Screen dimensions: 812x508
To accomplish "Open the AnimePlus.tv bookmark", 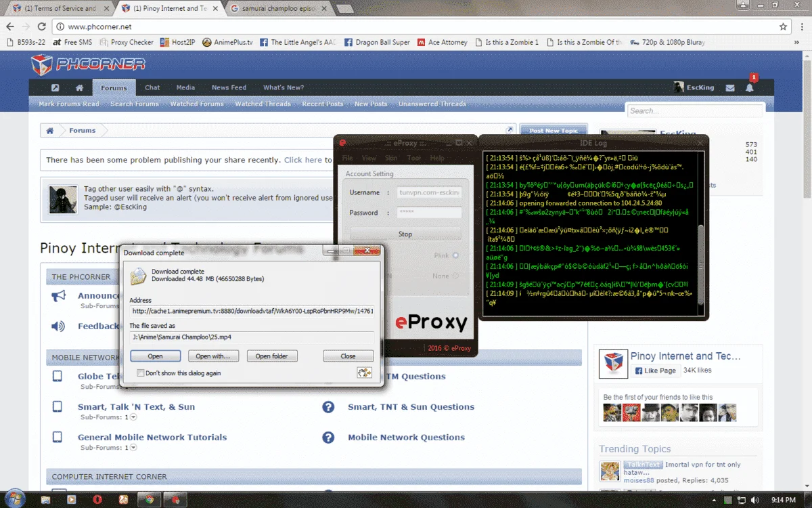I will coord(227,42).
